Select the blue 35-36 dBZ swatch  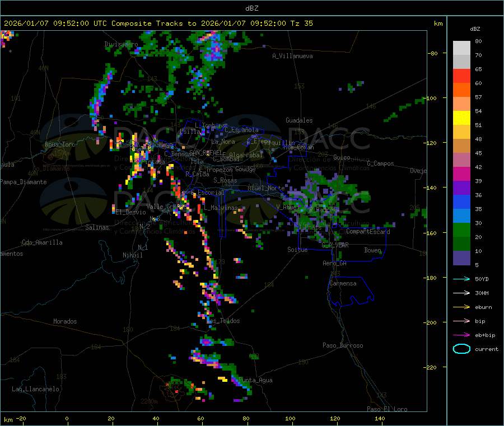pos(461,202)
